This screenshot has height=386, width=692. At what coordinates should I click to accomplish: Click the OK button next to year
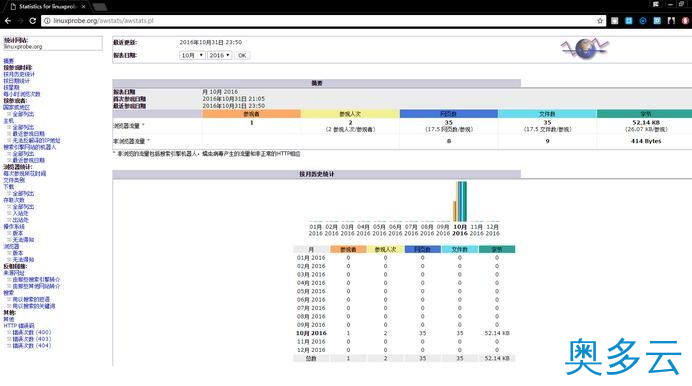242,56
